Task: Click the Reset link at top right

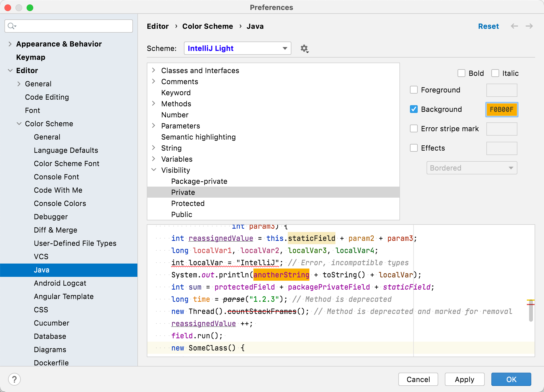Action: pyautogui.click(x=488, y=26)
